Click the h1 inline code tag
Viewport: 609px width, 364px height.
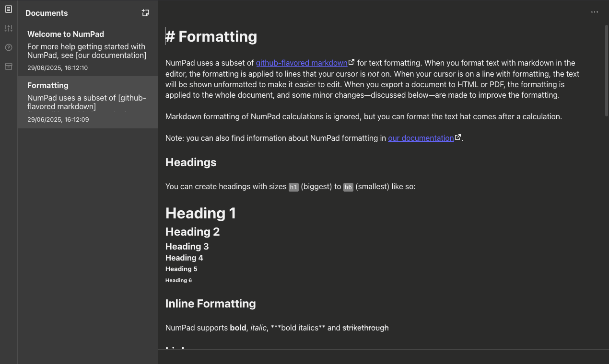pyautogui.click(x=293, y=187)
